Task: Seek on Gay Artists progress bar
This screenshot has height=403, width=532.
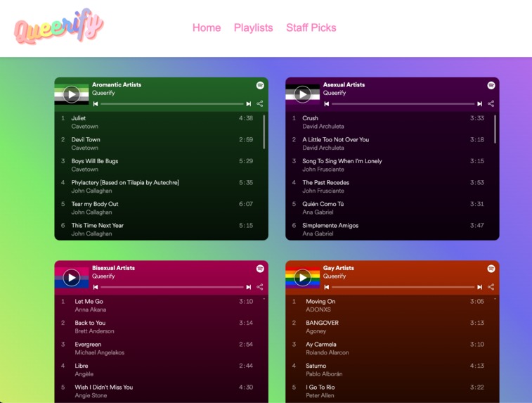Action: [403, 287]
